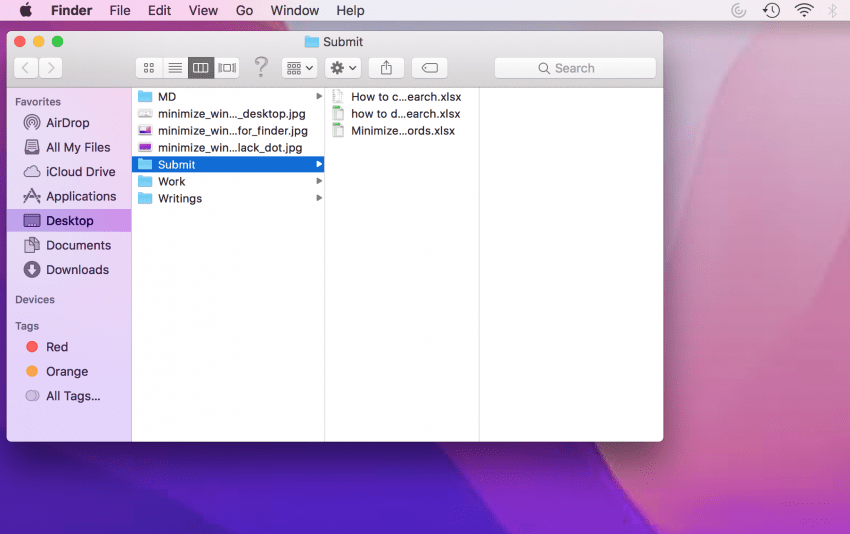Focus the Search field
Viewport: 850px width, 534px height.
point(575,68)
